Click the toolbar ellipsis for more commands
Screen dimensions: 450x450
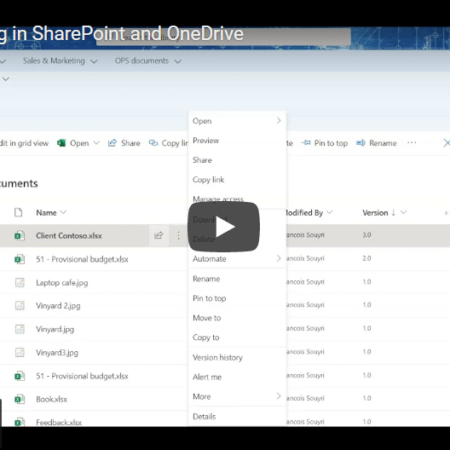[412, 143]
